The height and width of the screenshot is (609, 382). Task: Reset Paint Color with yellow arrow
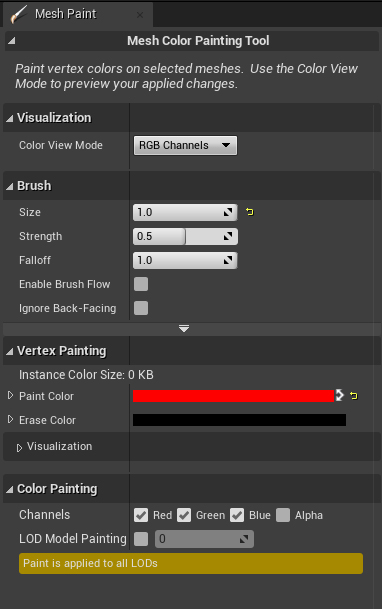tap(354, 396)
